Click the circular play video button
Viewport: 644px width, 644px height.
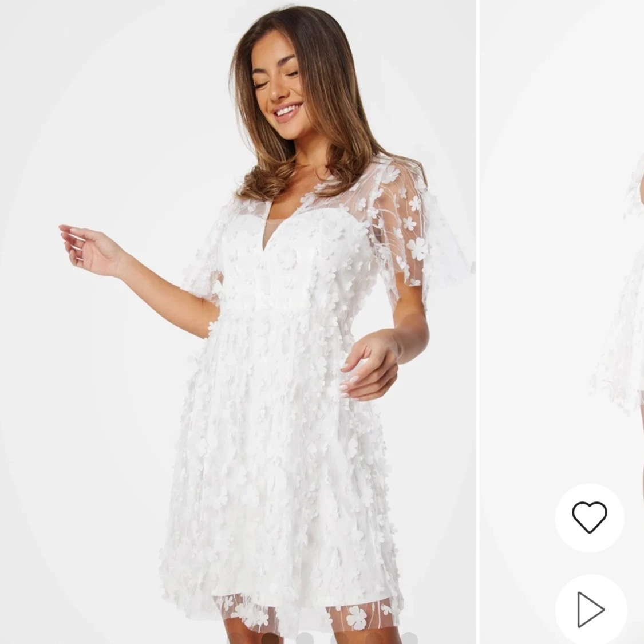tap(591, 610)
